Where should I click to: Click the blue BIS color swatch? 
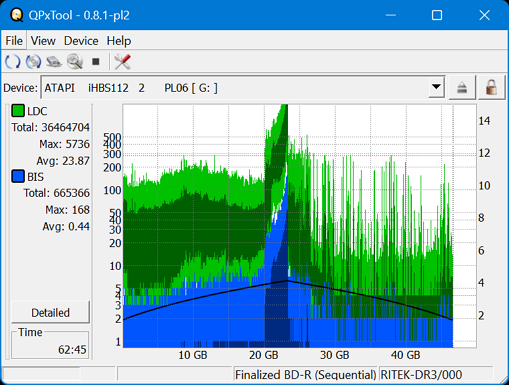pos(18,176)
